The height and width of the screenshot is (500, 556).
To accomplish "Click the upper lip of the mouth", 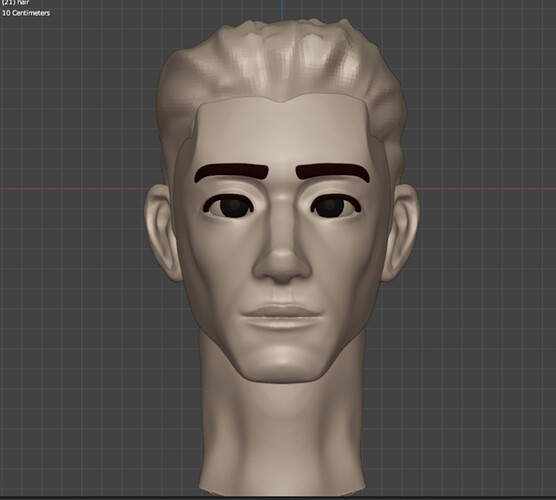I will [x=282, y=311].
